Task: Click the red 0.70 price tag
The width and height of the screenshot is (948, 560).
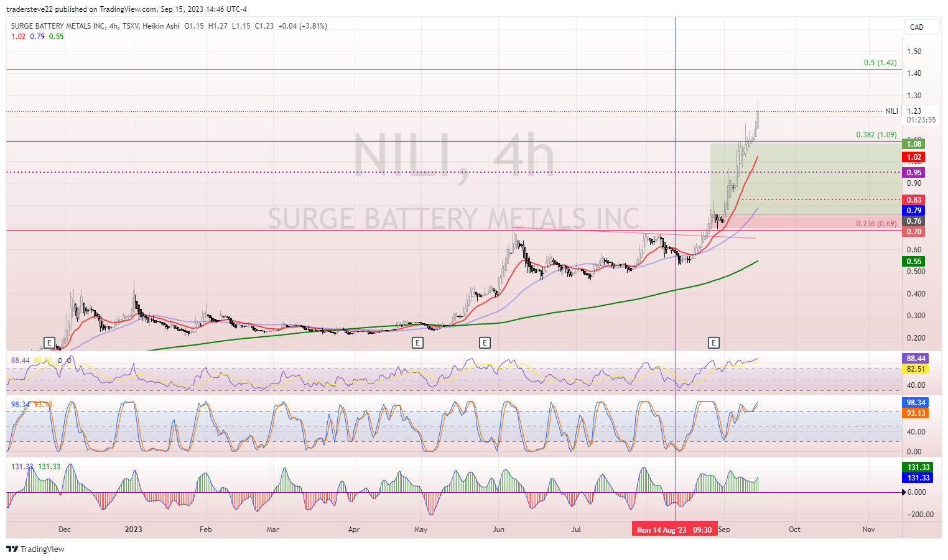Action: pyautogui.click(x=914, y=232)
